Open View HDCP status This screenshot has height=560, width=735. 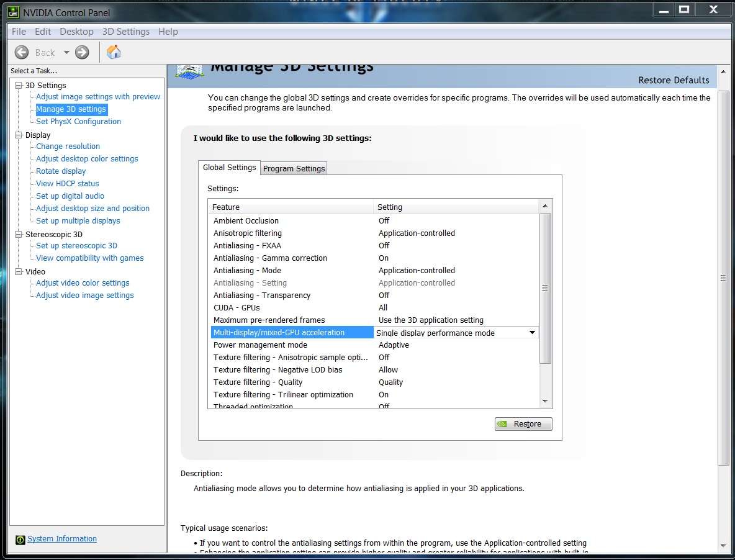pyautogui.click(x=68, y=184)
